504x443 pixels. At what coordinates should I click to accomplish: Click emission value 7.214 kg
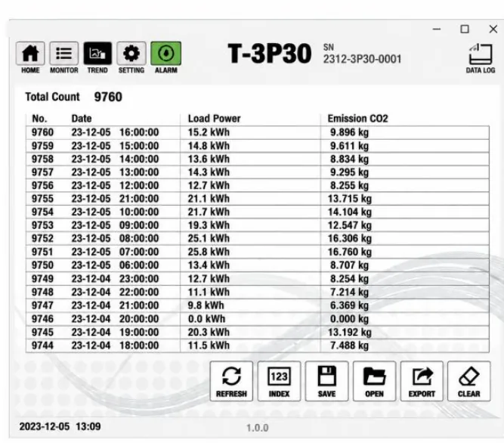click(349, 293)
